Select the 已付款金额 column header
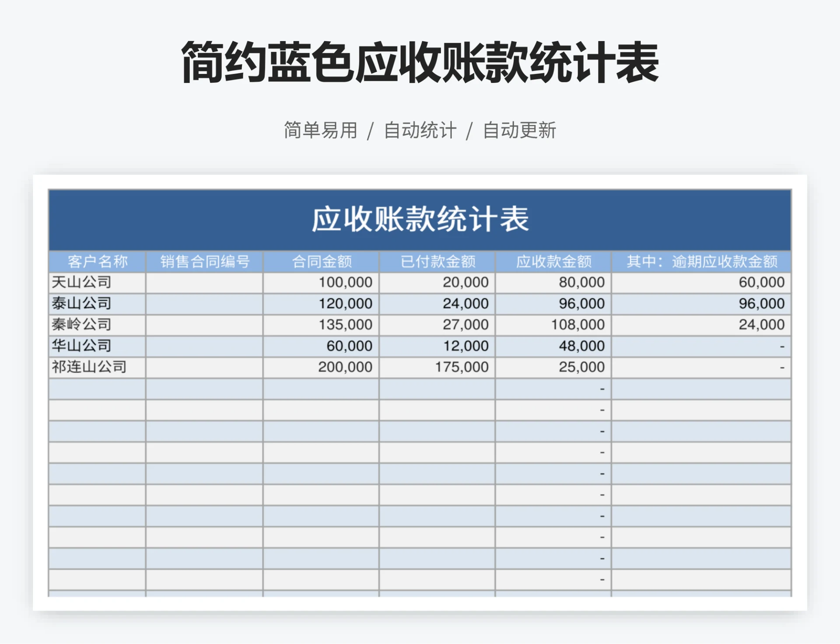 tap(435, 262)
